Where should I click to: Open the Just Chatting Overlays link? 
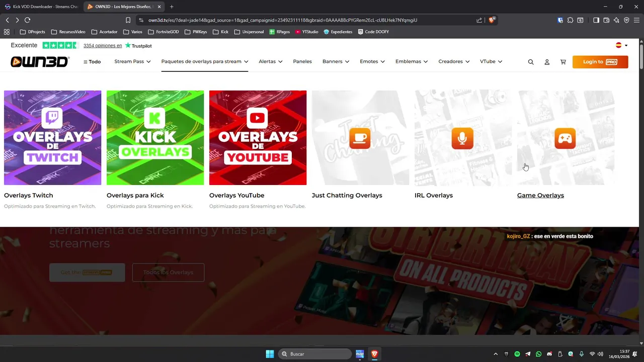point(347,195)
